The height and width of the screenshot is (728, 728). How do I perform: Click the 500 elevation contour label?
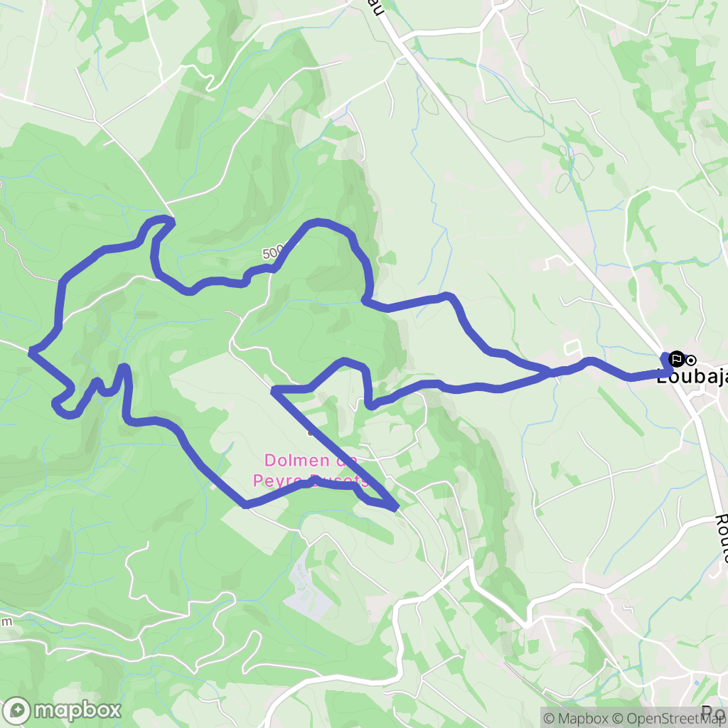(273, 252)
